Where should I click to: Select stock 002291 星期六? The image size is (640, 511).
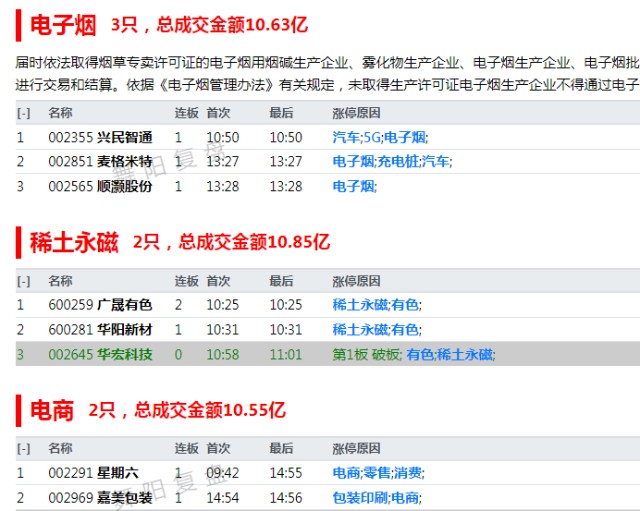[x=93, y=473]
